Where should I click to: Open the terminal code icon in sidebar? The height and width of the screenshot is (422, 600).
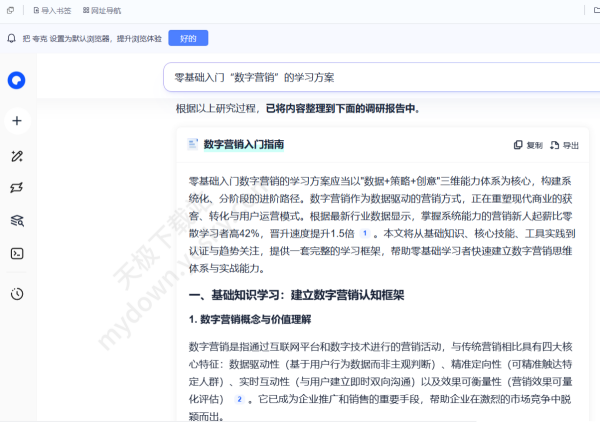coord(17,253)
